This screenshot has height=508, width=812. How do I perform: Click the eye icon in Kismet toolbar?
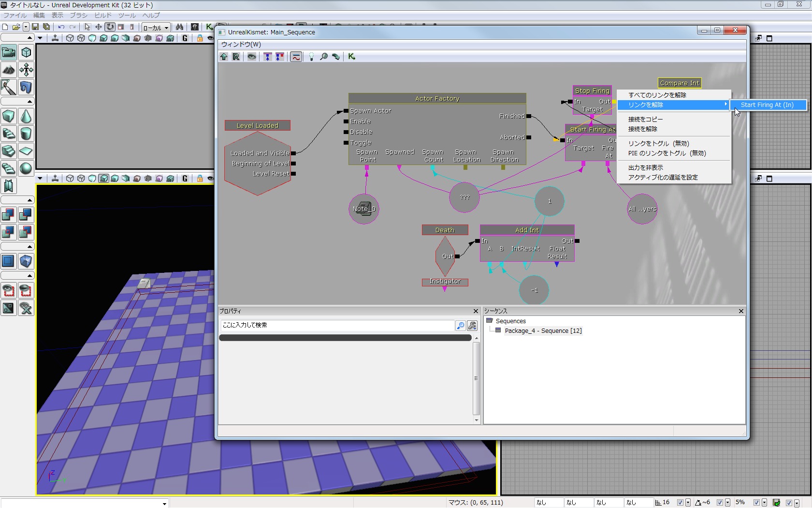point(252,57)
